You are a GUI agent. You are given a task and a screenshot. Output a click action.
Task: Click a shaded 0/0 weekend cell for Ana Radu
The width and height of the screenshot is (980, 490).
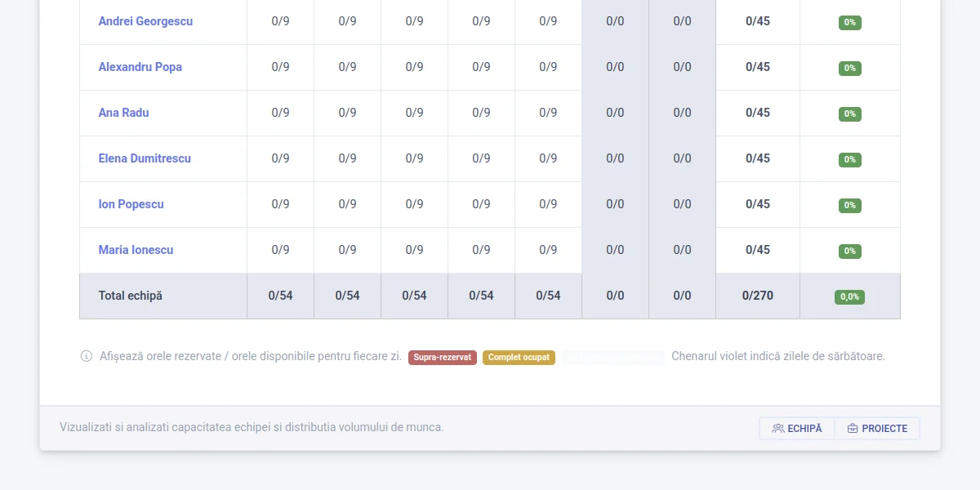coord(614,113)
